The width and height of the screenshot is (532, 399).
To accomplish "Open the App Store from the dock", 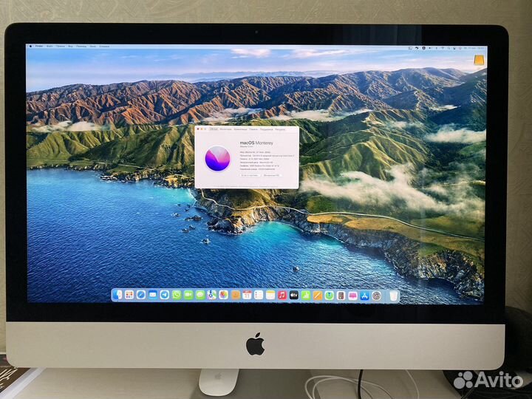I will pos(365,295).
